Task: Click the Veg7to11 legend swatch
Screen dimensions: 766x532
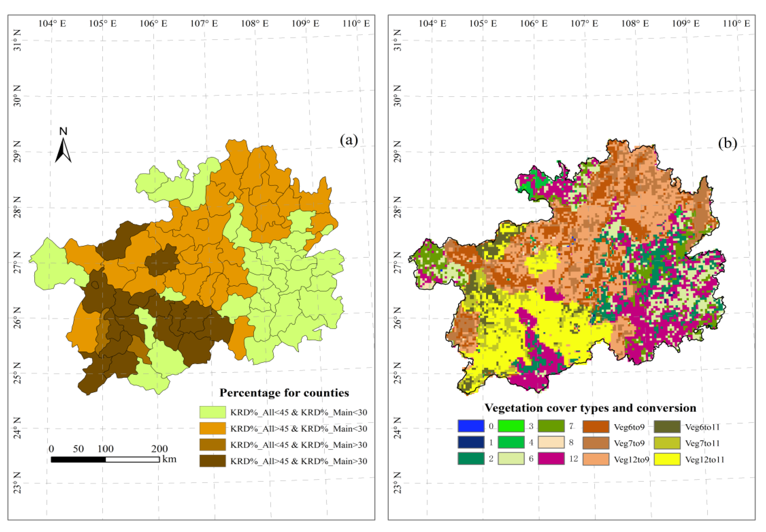Action: (667, 443)
